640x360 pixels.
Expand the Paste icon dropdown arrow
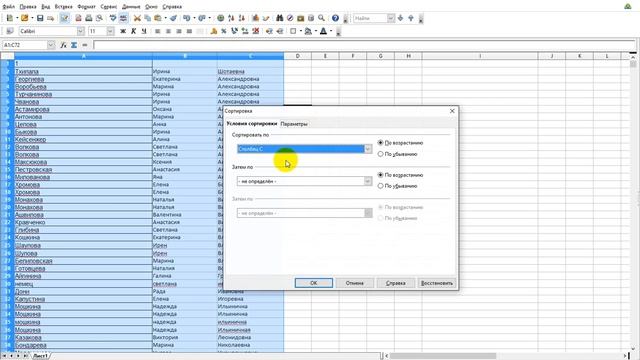click(165, 18)
